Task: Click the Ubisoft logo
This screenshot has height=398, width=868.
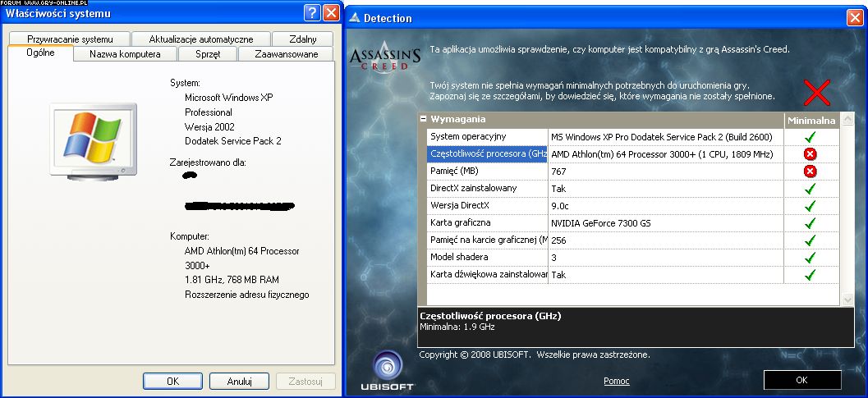Action: click(x=388, y=371)
